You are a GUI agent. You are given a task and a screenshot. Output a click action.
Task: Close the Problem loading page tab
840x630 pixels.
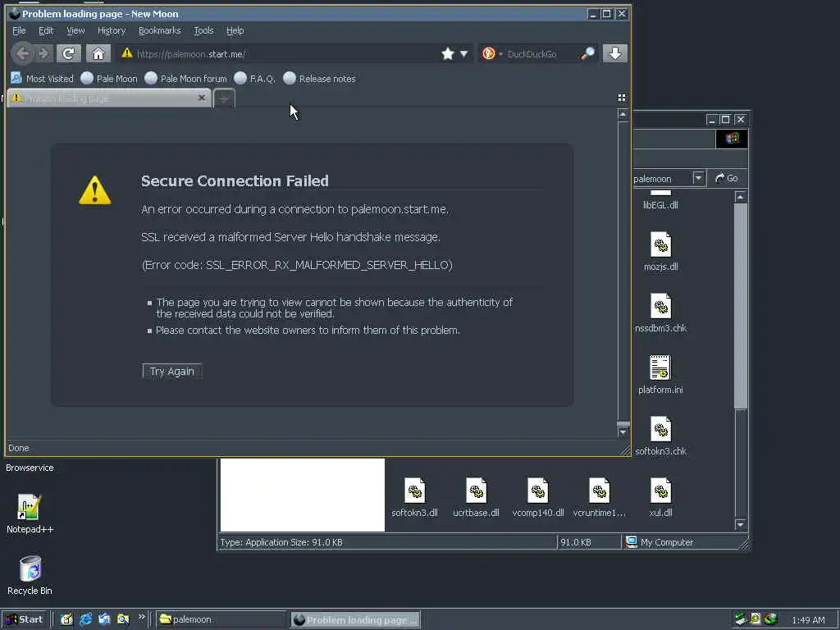point(202,98)
